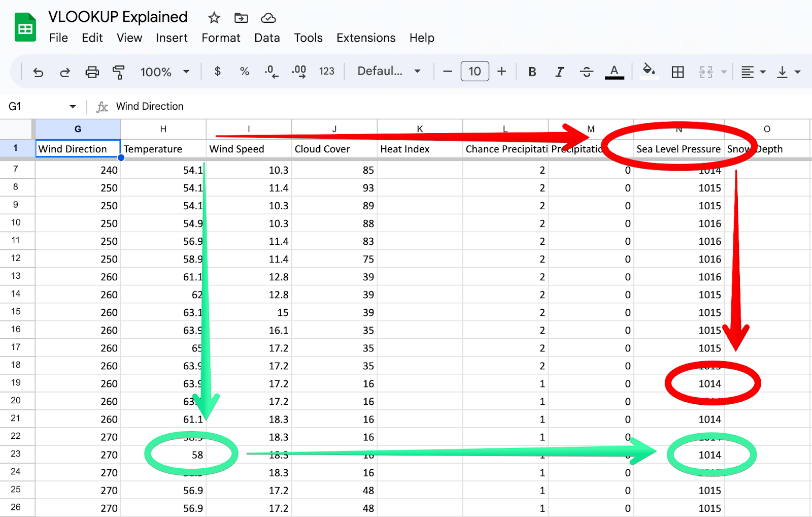This screenshot has width=812, height=517.
Task: Click the Print icon
Action: tap(92, 72)
